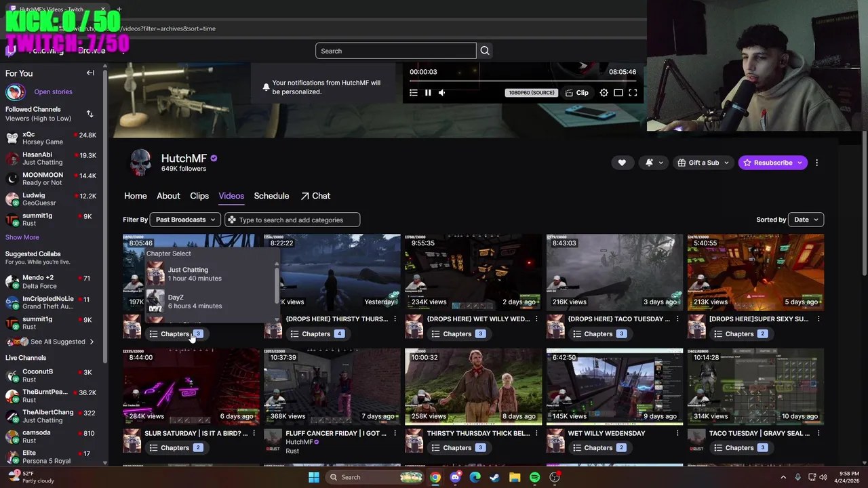
Task: Toggle fullscreen in the player
Action: pyautogui.click(x=633, y=93)
